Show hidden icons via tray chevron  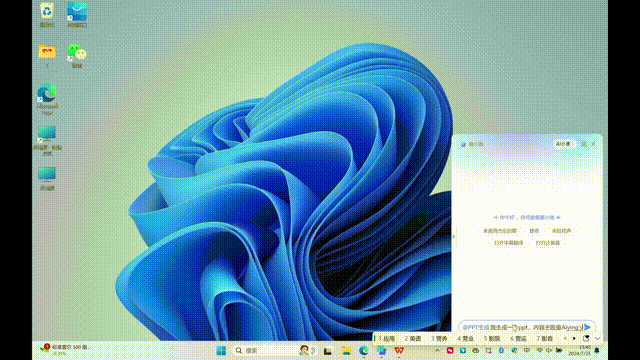[x=437, y=351]
